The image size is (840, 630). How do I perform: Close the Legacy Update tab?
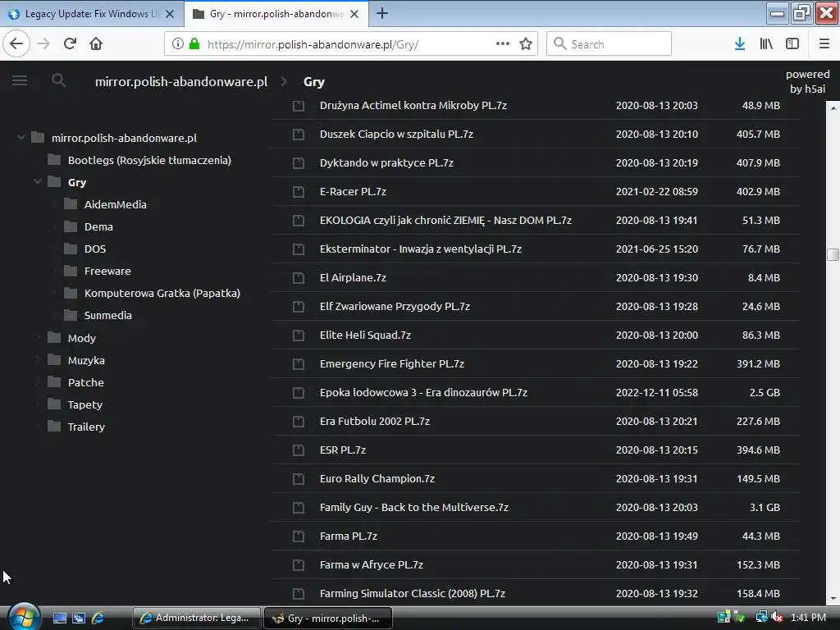click(x=170, y=14)
